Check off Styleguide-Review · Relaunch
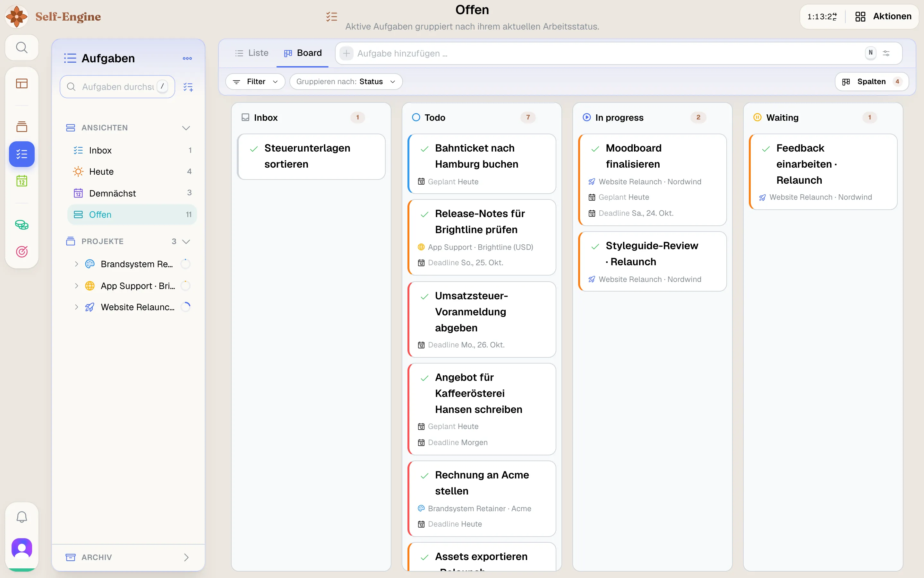Image resolution: width=924 pixels, height=578 pixels. (595, 247)
